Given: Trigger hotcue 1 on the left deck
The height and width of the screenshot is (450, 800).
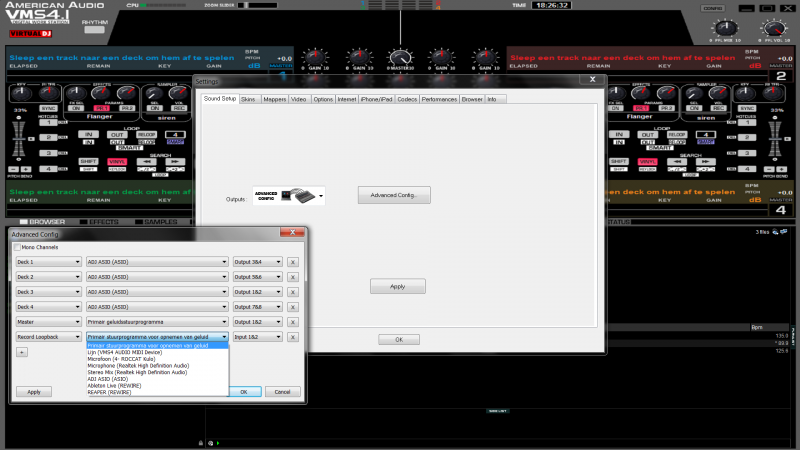Looking at the screenshot, I should pos(48,122).
